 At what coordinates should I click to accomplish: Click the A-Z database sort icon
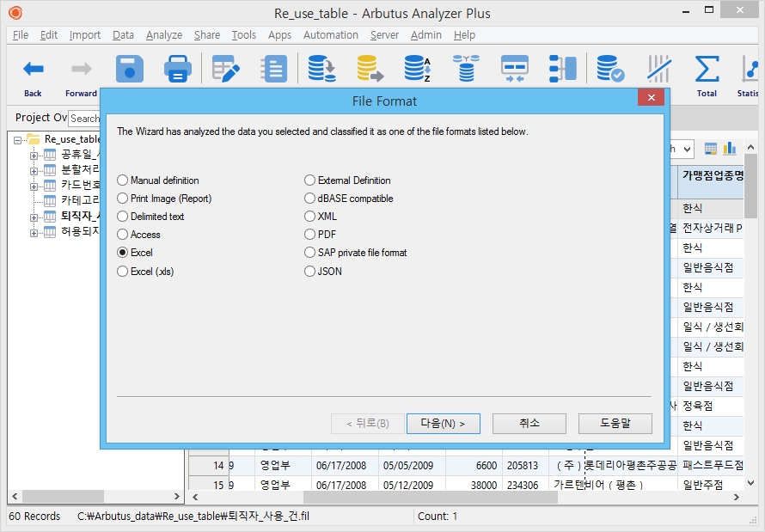418,69
